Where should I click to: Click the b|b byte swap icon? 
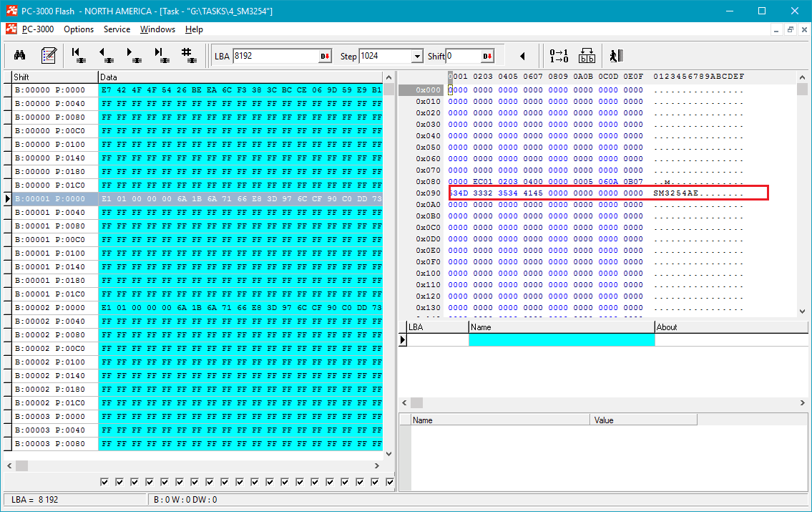pyautogui.click(x=587, y=56)
